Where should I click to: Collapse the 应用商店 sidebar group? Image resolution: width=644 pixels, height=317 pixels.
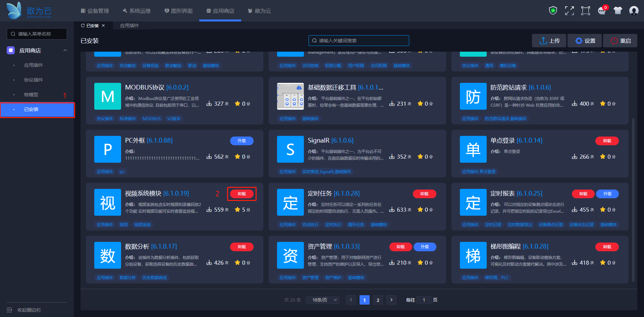(65, 50)
